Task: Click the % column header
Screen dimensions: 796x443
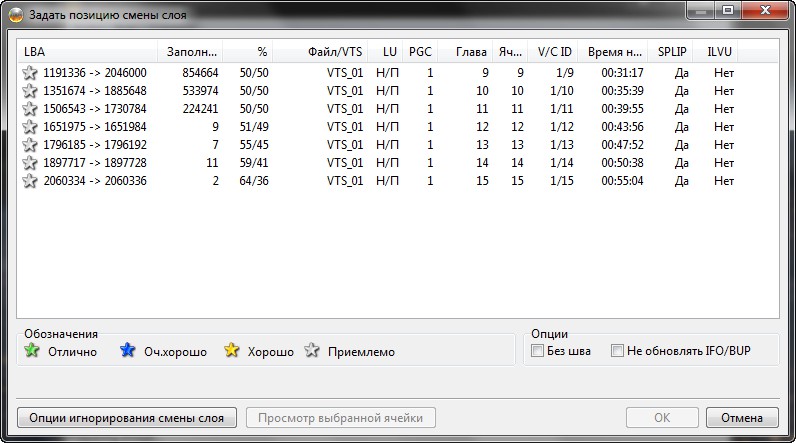Action: [248, 52]
